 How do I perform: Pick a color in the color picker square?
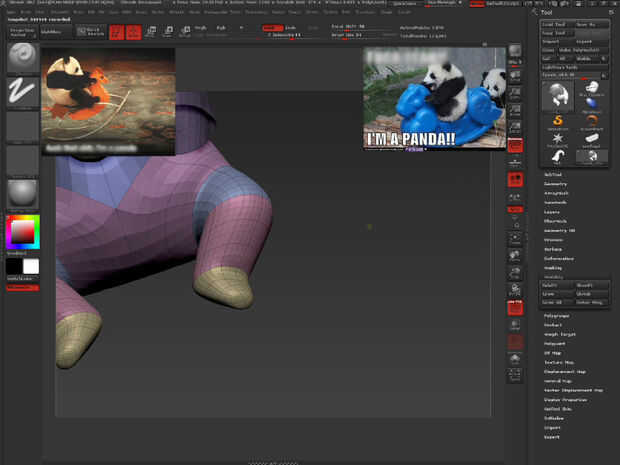pos(23,232)
